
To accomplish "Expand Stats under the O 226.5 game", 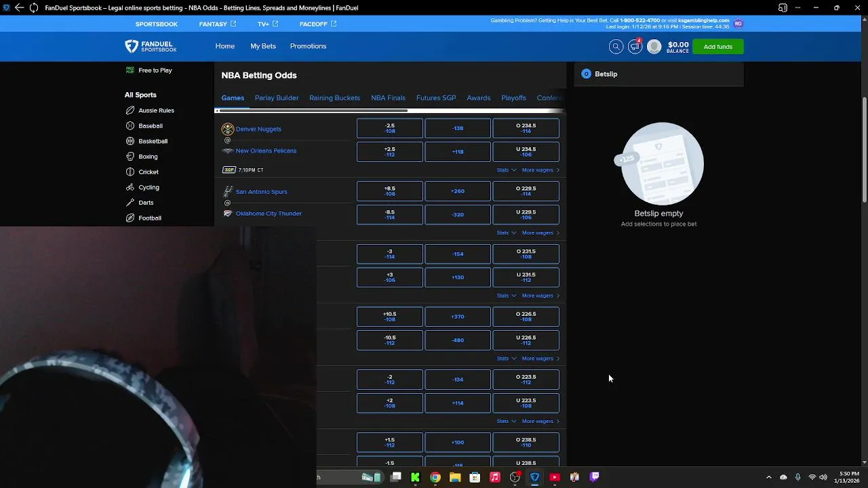I will point(507,359).
